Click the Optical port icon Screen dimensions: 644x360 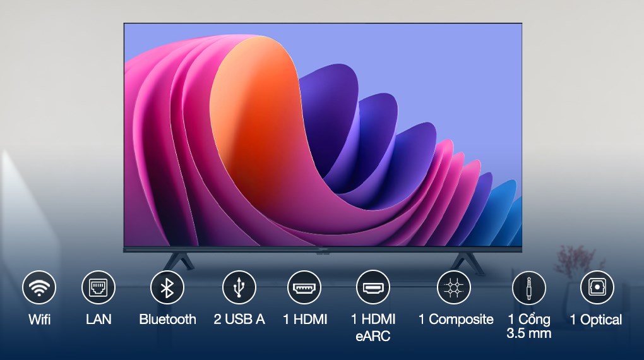pyautogui.click(x=597, y=287)
